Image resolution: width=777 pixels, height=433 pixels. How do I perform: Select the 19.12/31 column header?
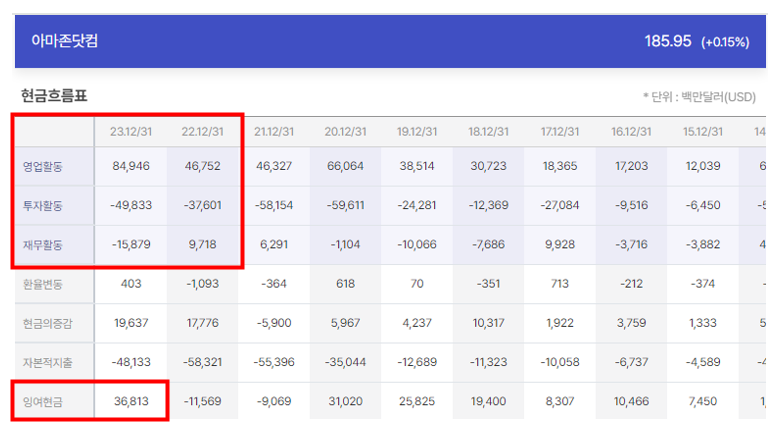point(417,132)
